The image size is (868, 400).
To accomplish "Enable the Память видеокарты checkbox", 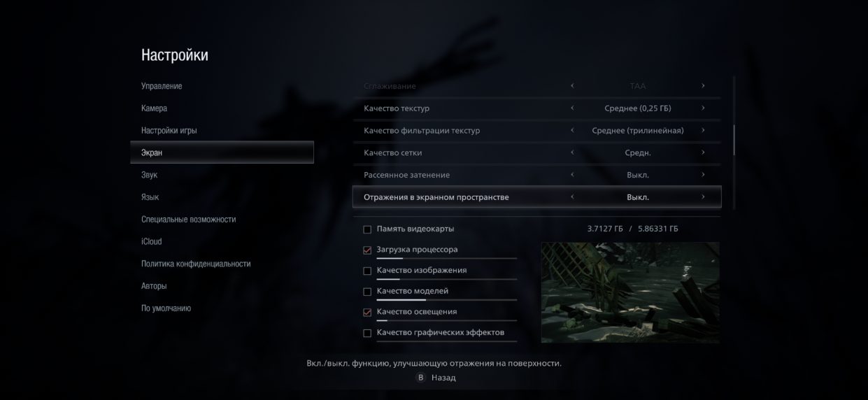I will (367, 229).
